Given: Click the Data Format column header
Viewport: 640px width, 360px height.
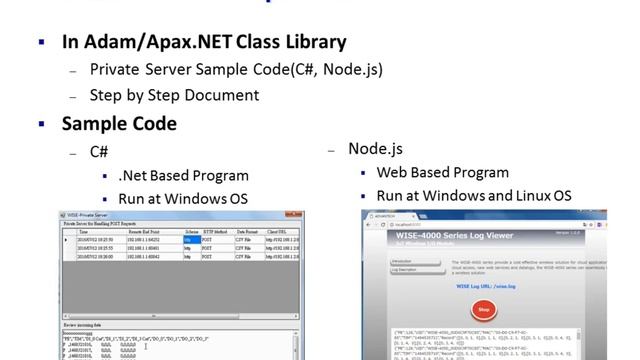Looking at the screenshot, I should pyautogui.click(x=249, y=232).
